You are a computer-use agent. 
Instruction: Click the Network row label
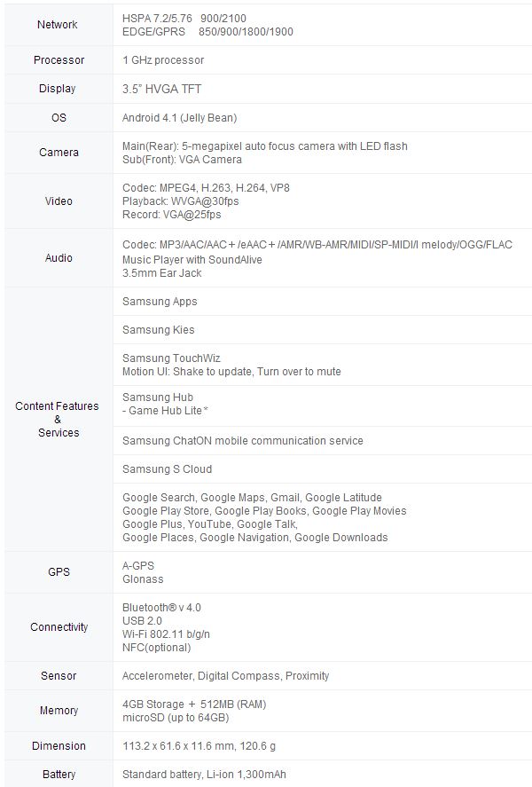point(58,25)
